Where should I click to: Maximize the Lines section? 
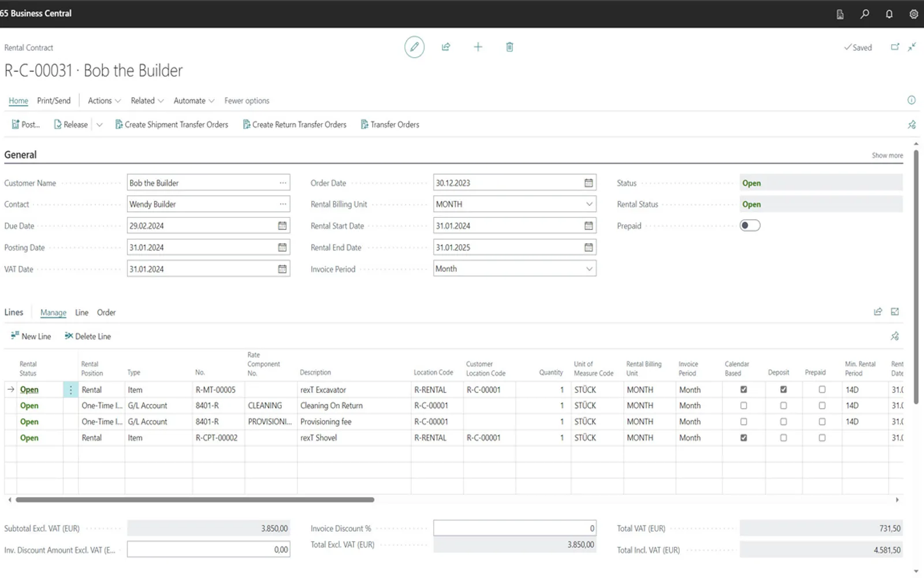pos(895,312)
